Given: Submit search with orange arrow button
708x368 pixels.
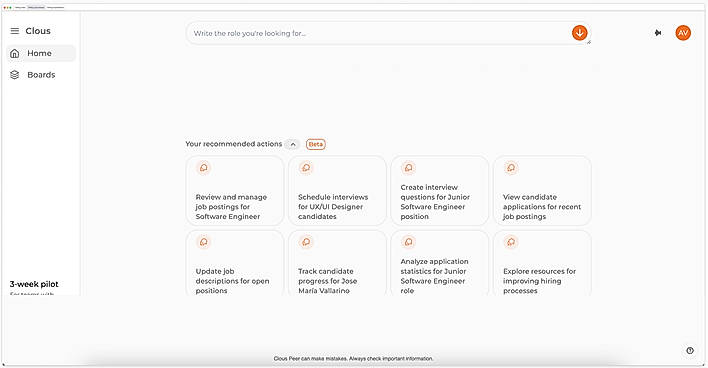Looking at the screenshot, I should tap(580, 33).
